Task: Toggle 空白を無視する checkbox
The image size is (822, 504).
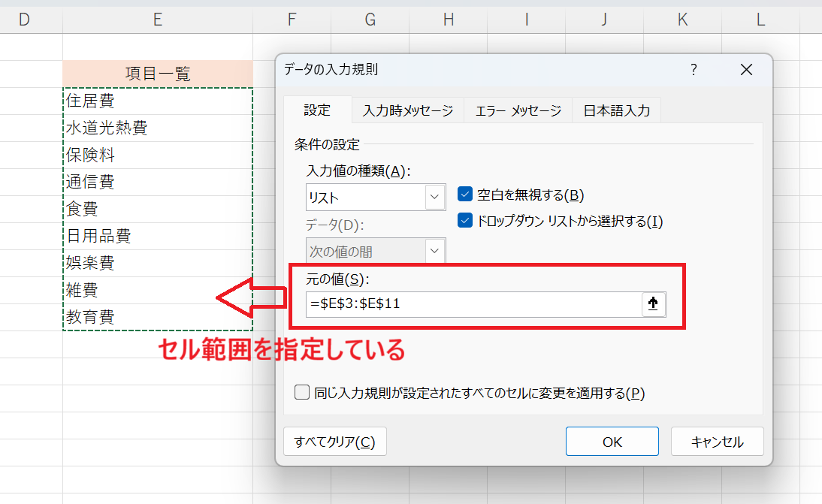Action: [x=465, y=195]
